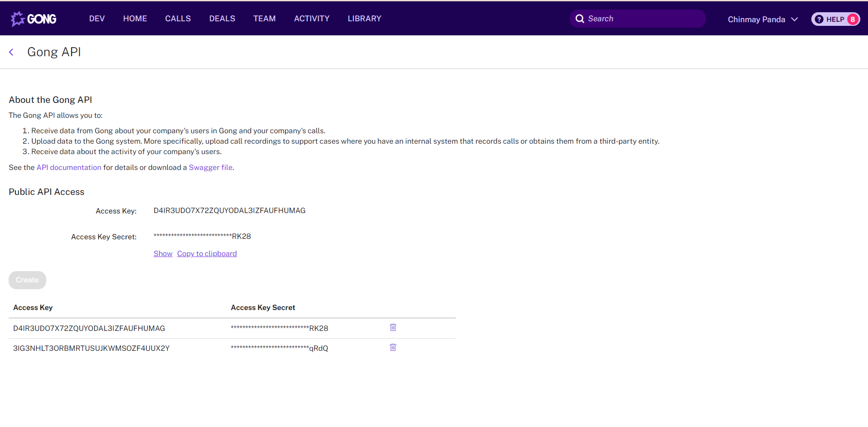Select access key D4IR3UDO7X72... in table row
The image size is (868, 427).
point(89,328)
